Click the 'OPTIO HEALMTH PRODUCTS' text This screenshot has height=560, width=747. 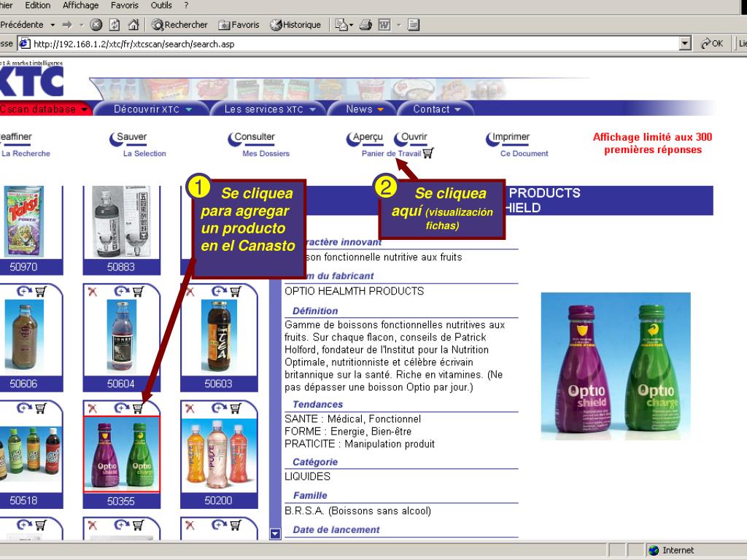[354, 292]
